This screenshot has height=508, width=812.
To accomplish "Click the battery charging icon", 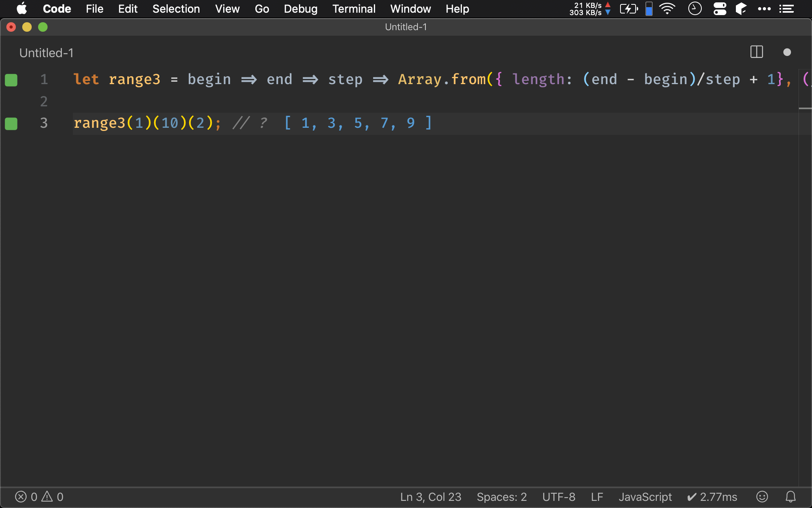I will [x=629, y=9].
